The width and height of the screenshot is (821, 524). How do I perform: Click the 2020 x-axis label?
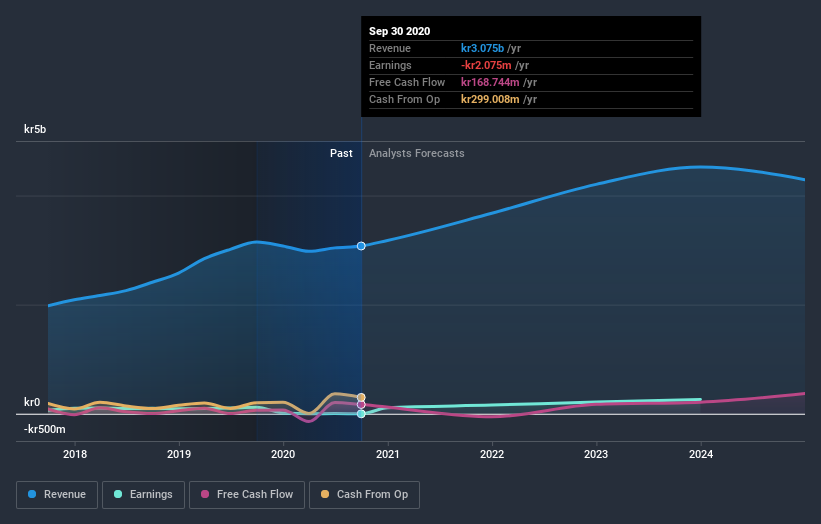click(x=283, y=454)
